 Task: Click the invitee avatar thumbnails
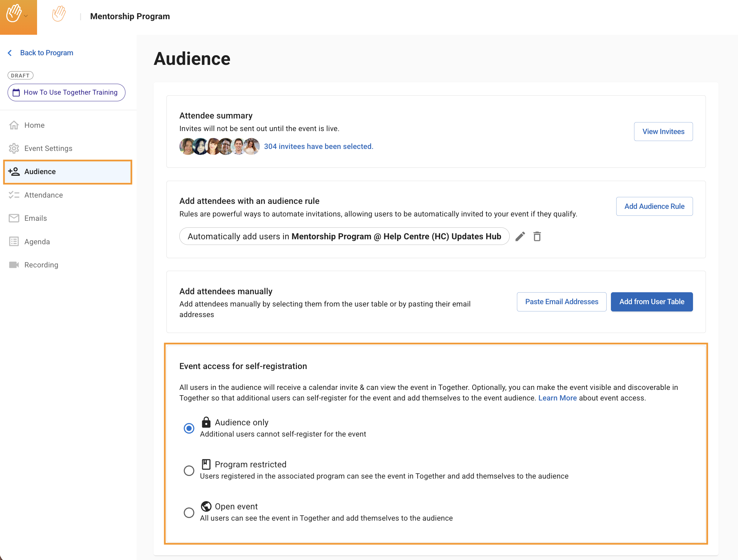219,147
